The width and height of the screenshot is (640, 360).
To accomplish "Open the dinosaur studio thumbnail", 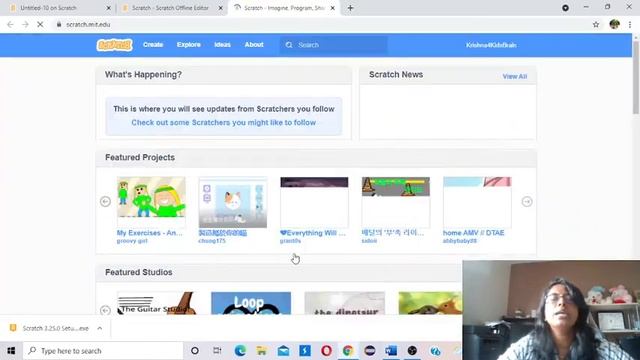I will tap(344, 303).
